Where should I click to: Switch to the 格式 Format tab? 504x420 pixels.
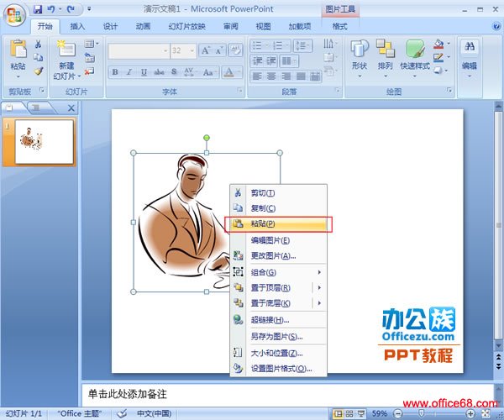[x=339, y=26]
